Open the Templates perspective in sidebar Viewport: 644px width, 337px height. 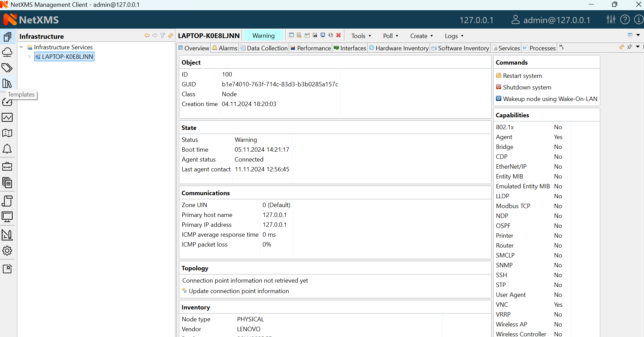click(x=7, y=83)
